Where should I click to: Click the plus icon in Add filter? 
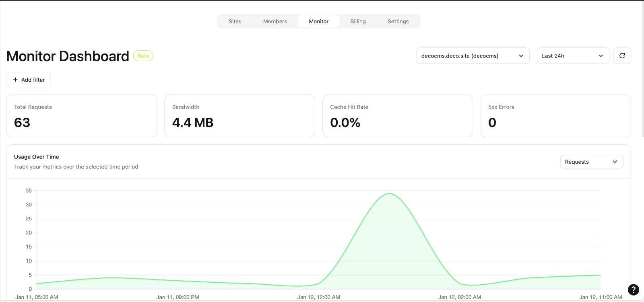[16, 80]
